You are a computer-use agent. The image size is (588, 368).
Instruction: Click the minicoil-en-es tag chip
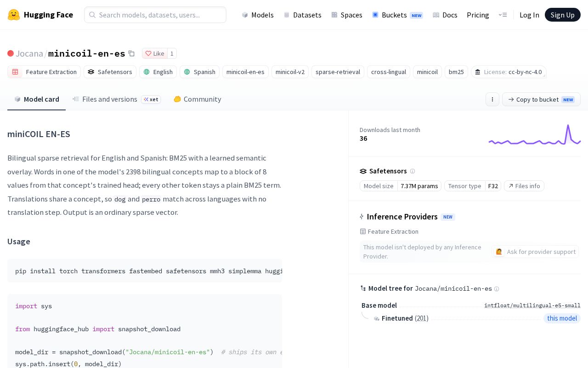(x=245, y=72)
